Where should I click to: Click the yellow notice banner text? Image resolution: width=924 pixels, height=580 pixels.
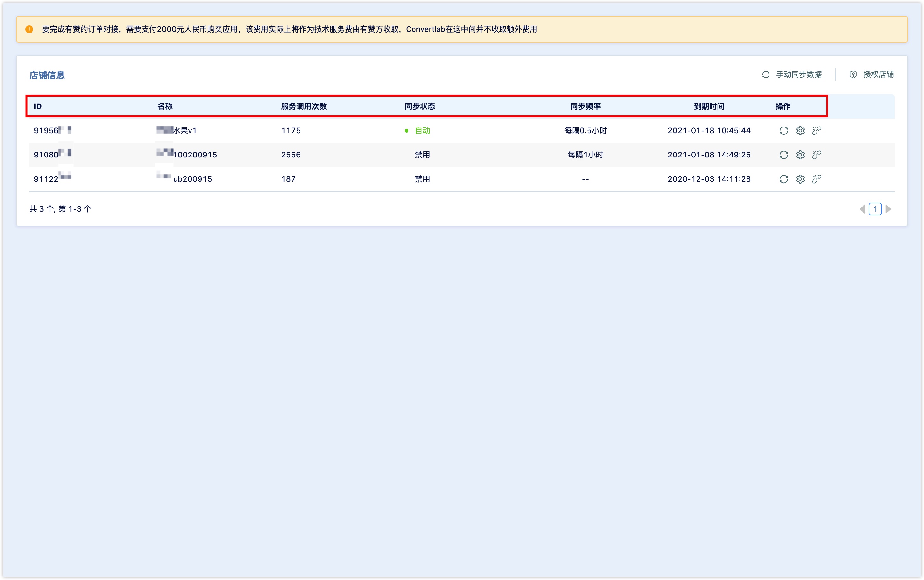click(289, 29)
